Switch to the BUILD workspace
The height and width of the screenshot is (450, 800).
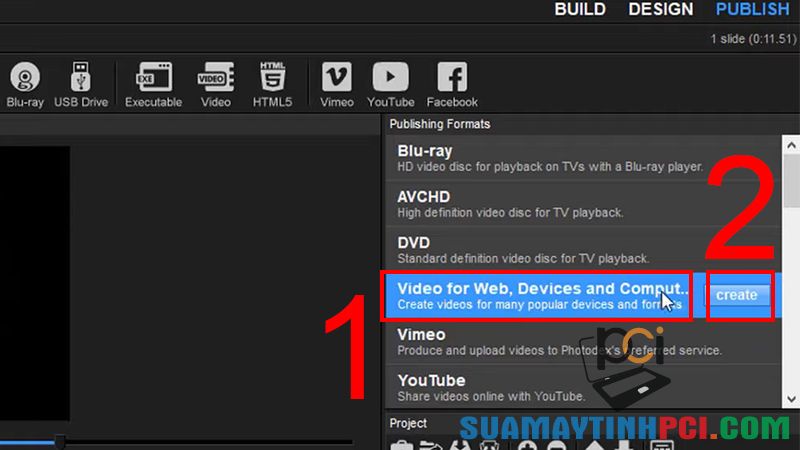(580, 9)
